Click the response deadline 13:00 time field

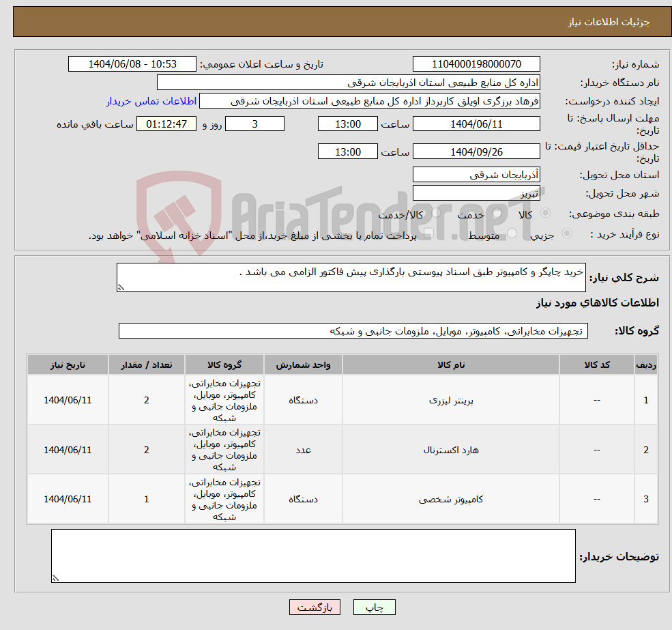tap(347, 124)
